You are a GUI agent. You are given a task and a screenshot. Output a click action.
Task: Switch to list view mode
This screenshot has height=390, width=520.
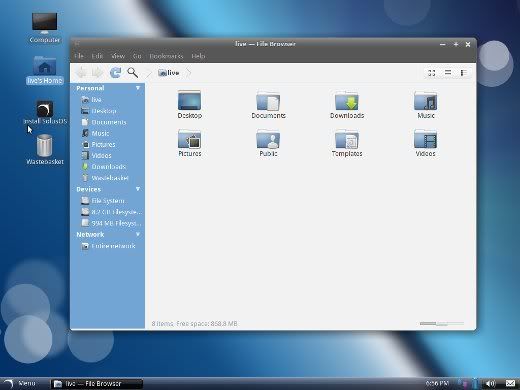click(448, 73)
